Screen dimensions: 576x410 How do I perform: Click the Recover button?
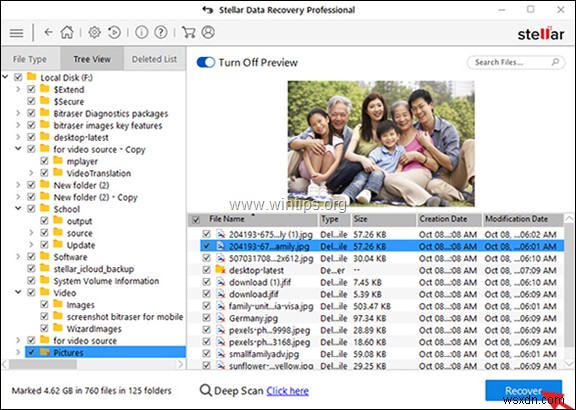523,390
